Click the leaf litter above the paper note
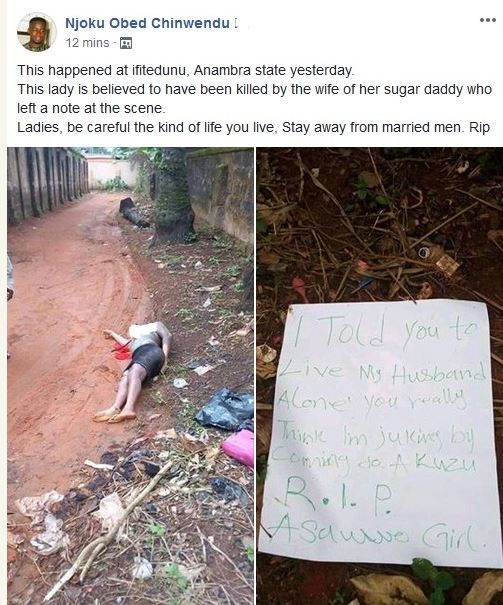Screen dimensions: 503x605 [x=380, y=224]
